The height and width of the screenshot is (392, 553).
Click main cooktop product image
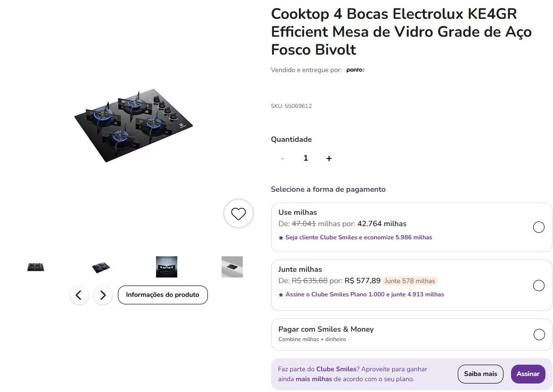133,125
